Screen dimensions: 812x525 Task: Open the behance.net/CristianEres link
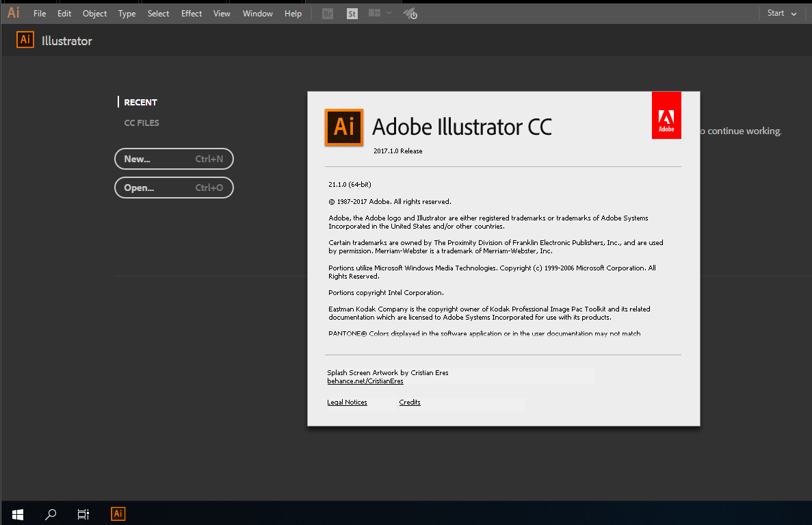[x=365, y=381]
